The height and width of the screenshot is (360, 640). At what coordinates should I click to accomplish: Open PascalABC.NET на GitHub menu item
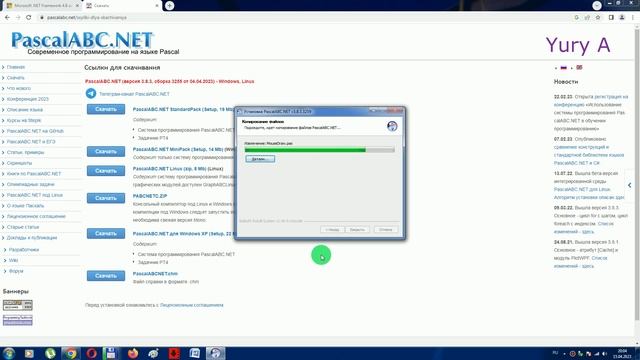[35, 131]
